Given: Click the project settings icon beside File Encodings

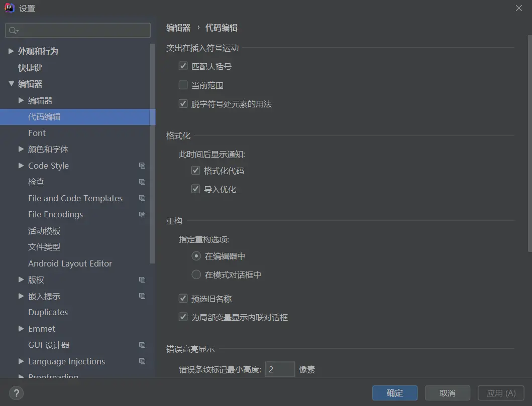Looking at the screenshot, I should pos(142,214).
